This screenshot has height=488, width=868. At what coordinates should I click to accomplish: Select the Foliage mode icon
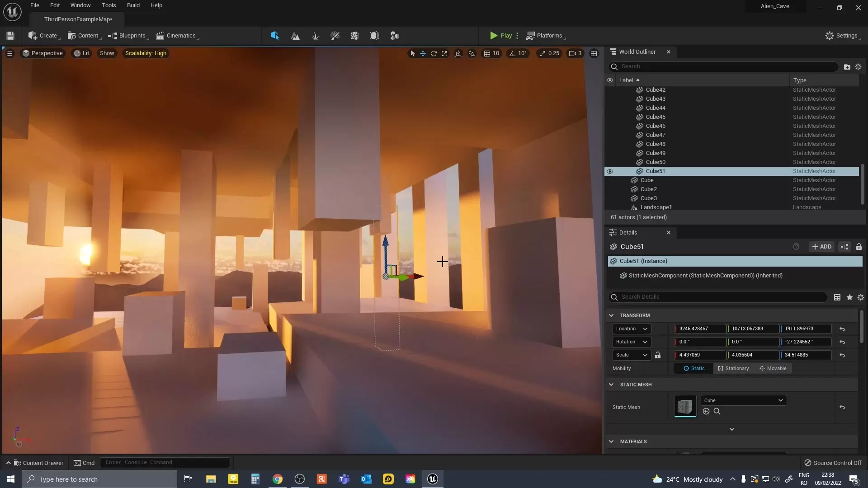(x=315, y=36)
